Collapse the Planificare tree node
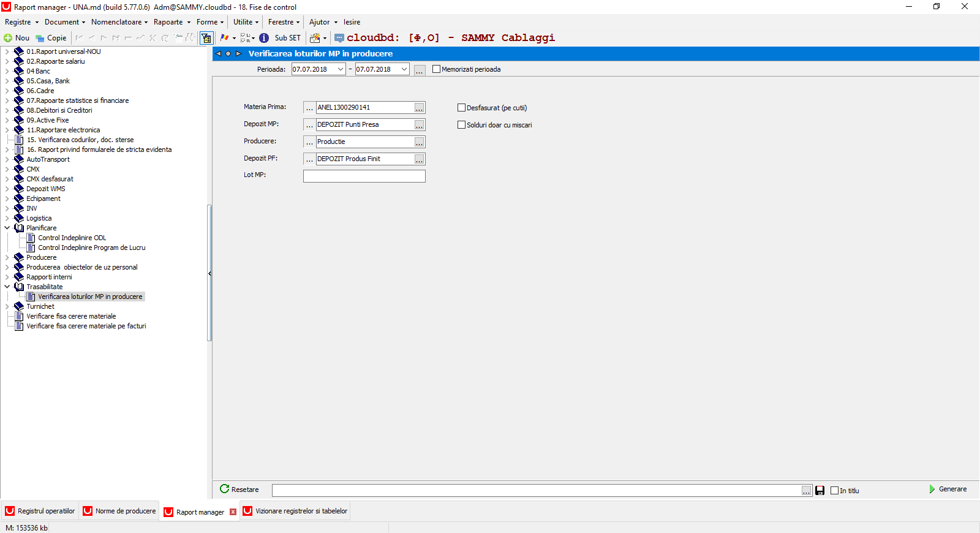The height and width of the screenshot is (533, 980). (7, 228)
